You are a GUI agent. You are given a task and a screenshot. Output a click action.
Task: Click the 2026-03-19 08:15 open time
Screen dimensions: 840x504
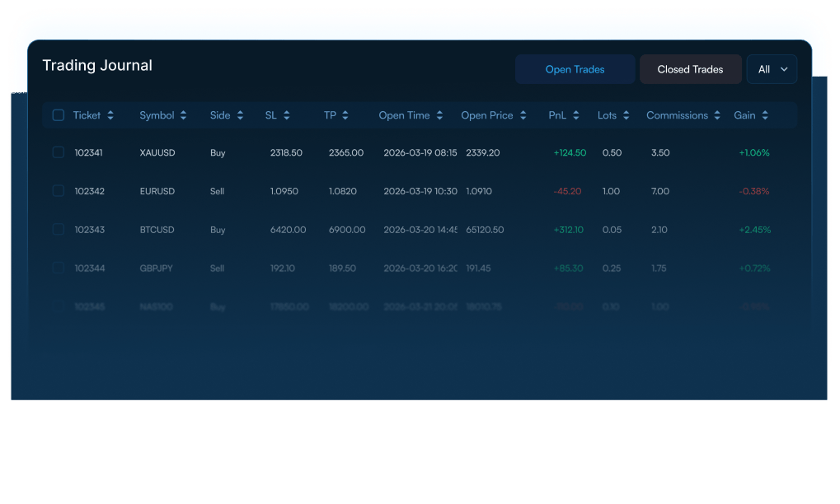click(x=420, y=153)
